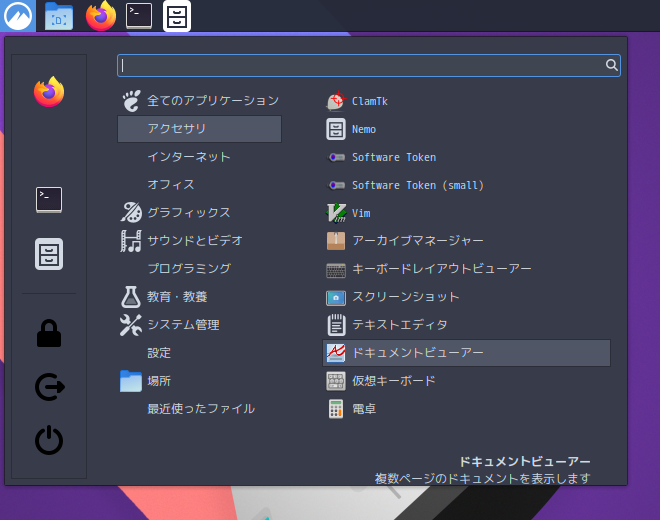660x520 pixels.
Task: Open the 場所 category
Action: (x=200, y=381)
